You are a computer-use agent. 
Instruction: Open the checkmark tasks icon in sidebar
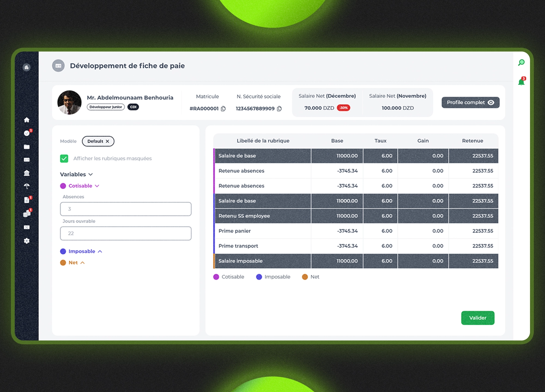click(27, 133)
